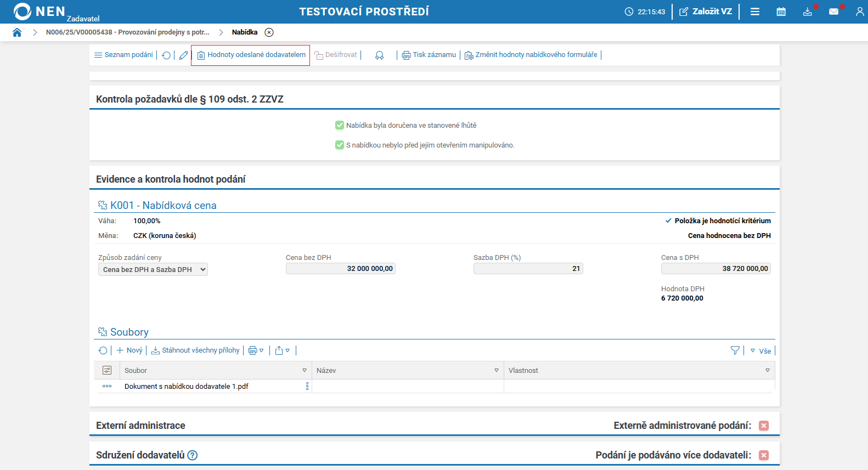Open the hamburger menu in header
This screenshot has height=470, width=868.
755,12
